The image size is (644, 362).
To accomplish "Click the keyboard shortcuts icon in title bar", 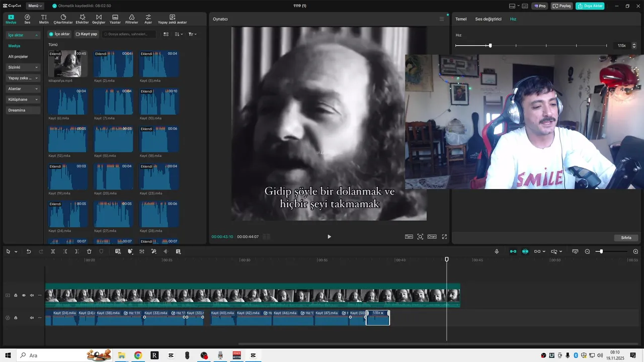I will click(525, 6).
